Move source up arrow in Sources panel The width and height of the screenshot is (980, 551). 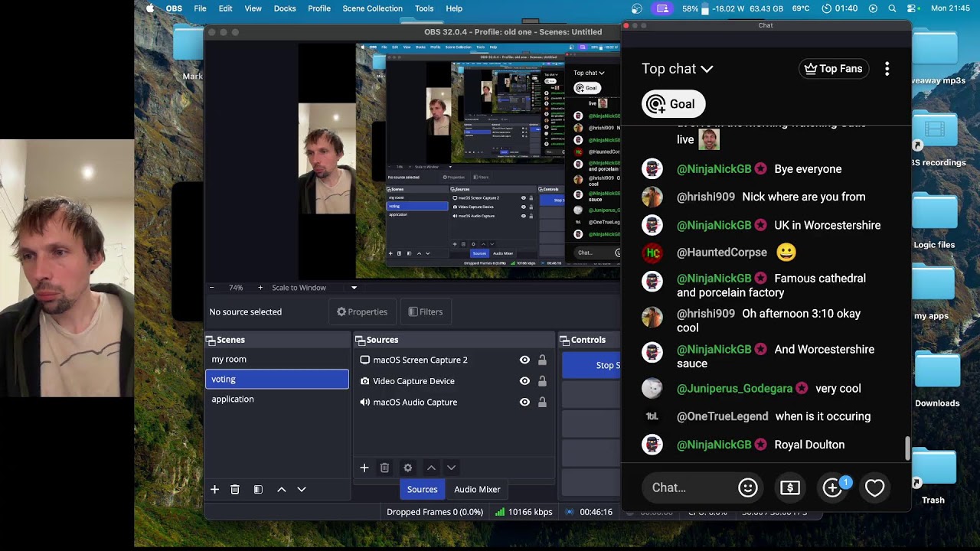431,468
